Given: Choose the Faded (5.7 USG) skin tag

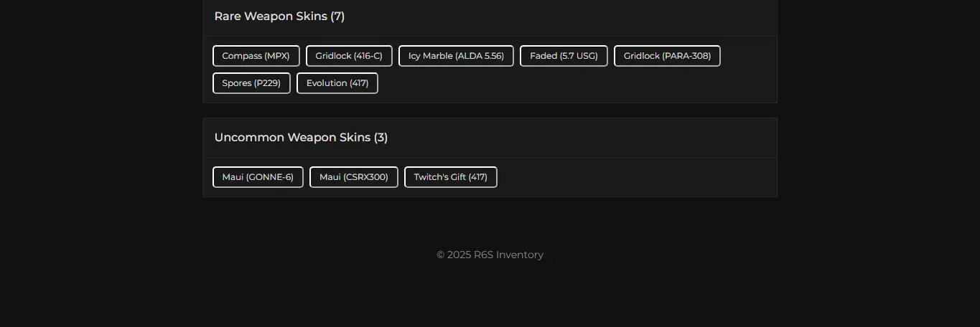Looking at the screenshot, I should pyautogui.click(x=564, y=56).
